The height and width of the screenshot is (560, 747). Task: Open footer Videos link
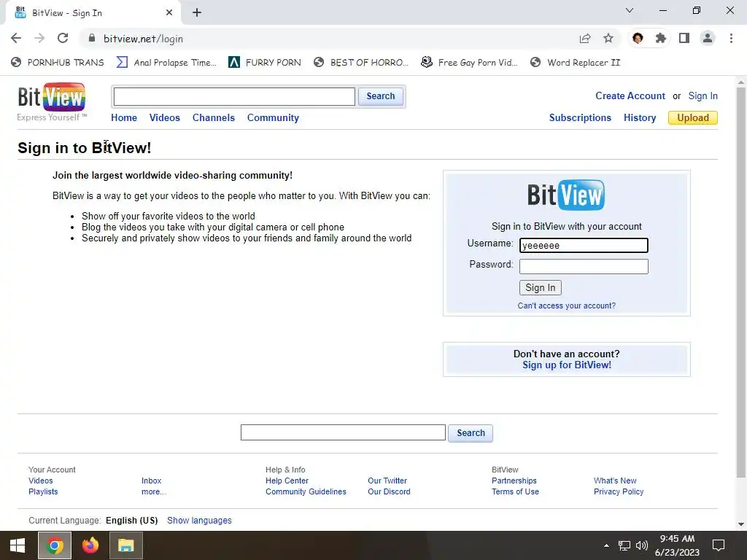[41, 481]
